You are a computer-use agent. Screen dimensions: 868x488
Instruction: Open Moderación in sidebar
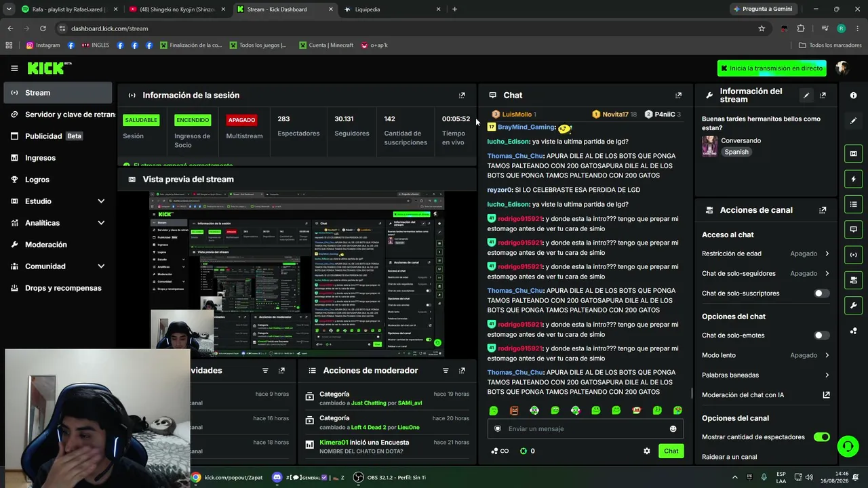58,245
